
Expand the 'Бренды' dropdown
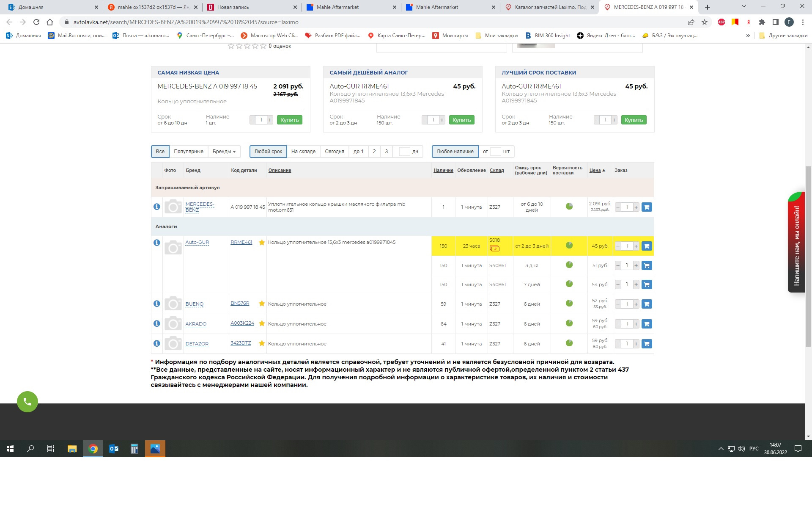point(224,152)
